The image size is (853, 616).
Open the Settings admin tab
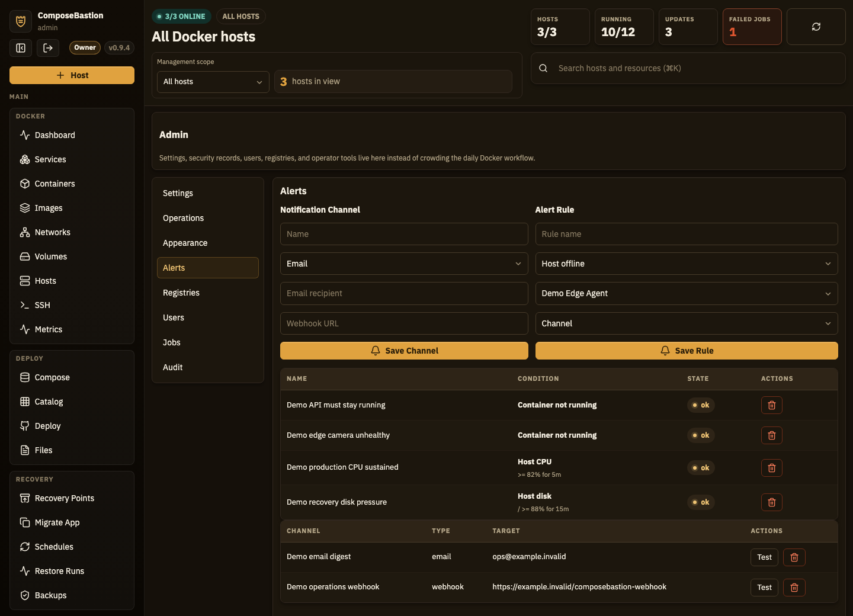(208, 193)
